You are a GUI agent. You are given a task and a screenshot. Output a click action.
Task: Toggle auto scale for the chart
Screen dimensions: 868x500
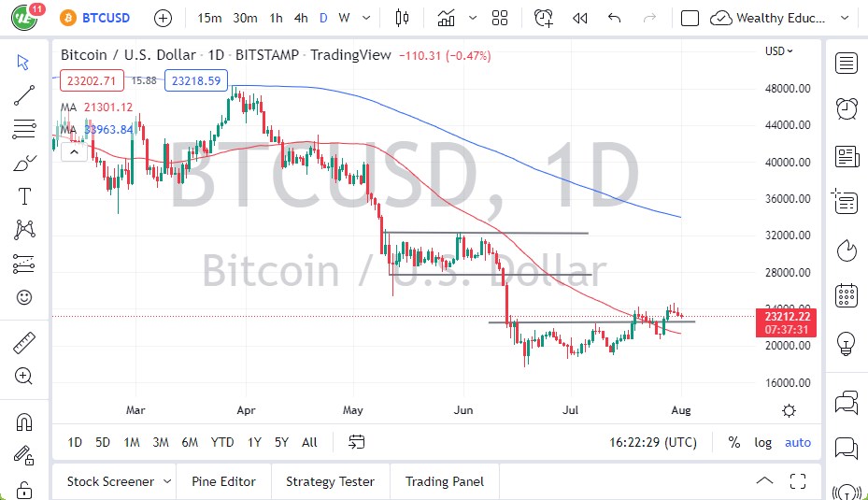pos(797,442)
